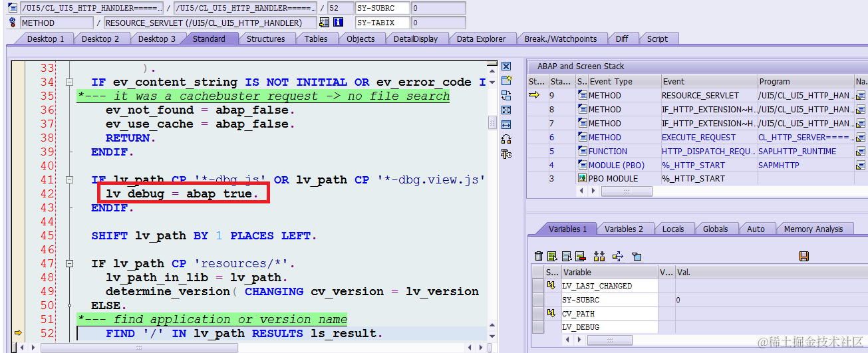This screenshot has width=868, height=353.
Task: Click the line number field showing 52
Action: [339, 8]
